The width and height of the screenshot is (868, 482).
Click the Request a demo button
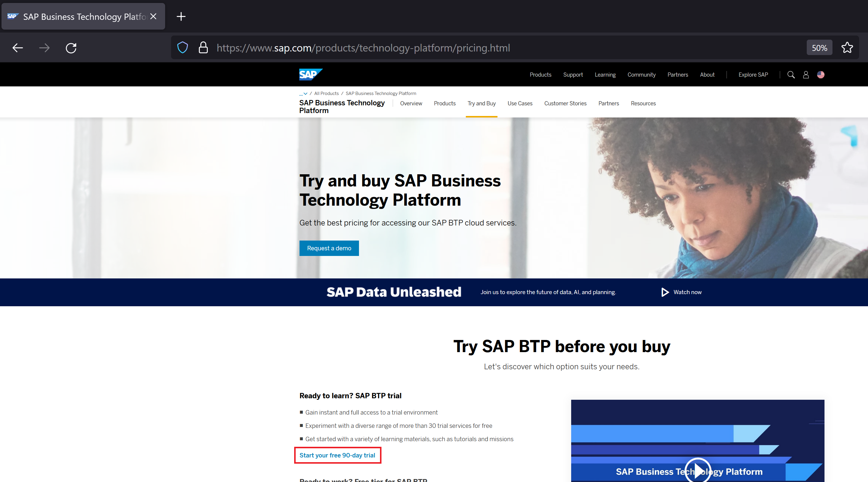[x=329, y=248]
